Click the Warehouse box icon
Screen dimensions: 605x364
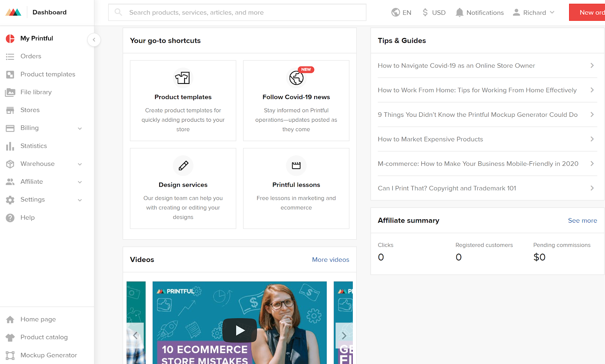pyautogui.click(x=10, y=164)
